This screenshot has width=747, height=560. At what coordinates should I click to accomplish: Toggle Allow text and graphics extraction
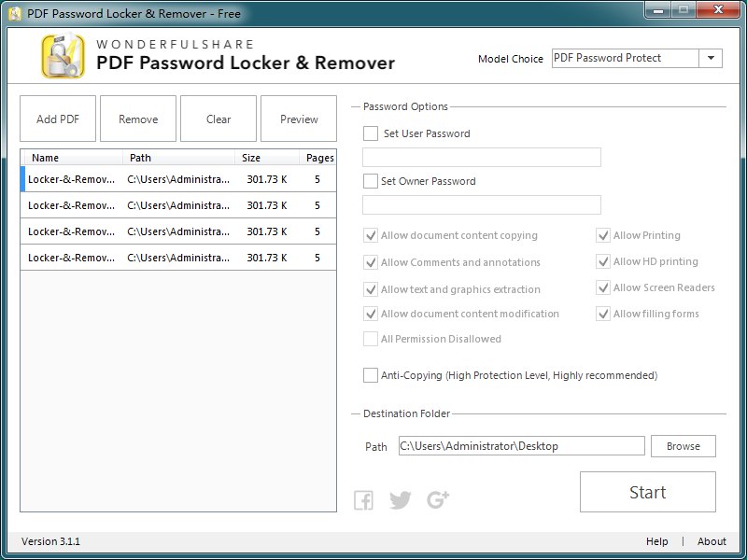(371, 289)
